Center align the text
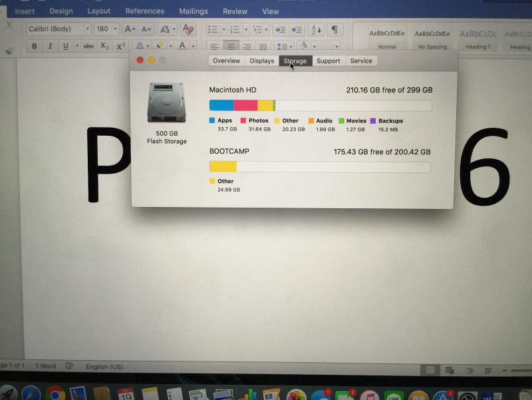532x400 pixels. pyautogui.click(x=231, y=46)
